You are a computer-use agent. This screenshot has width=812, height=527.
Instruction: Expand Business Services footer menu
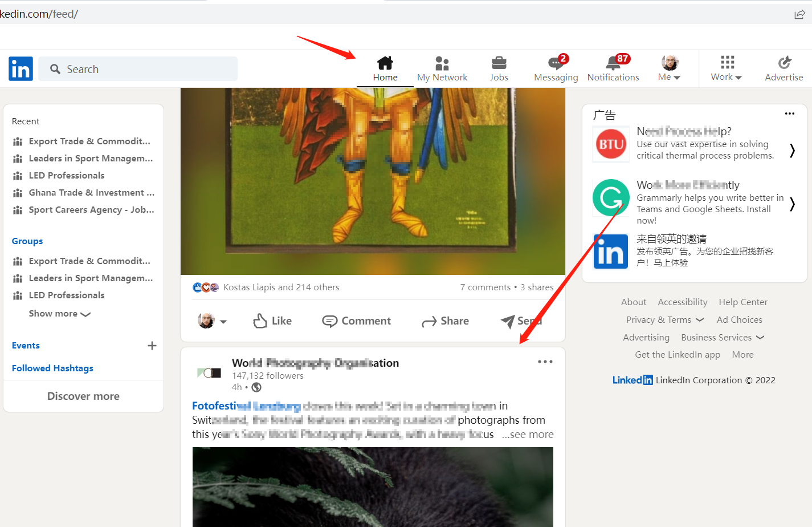click(722, 338)
